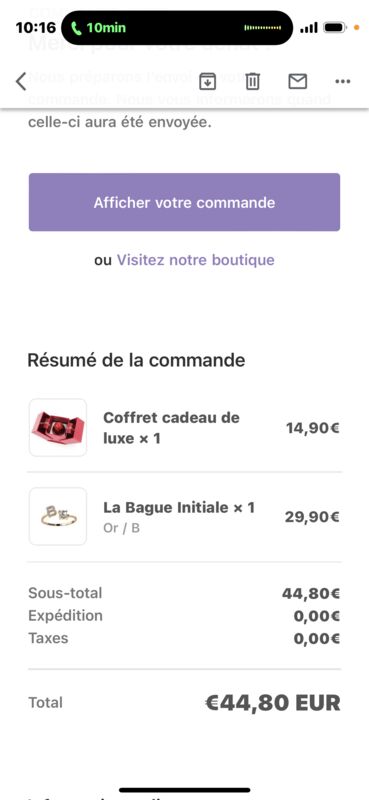Screen dimensions: 369x800
Task: Tap the initial ring product thumbnail
Action: [x=58, y=516]
